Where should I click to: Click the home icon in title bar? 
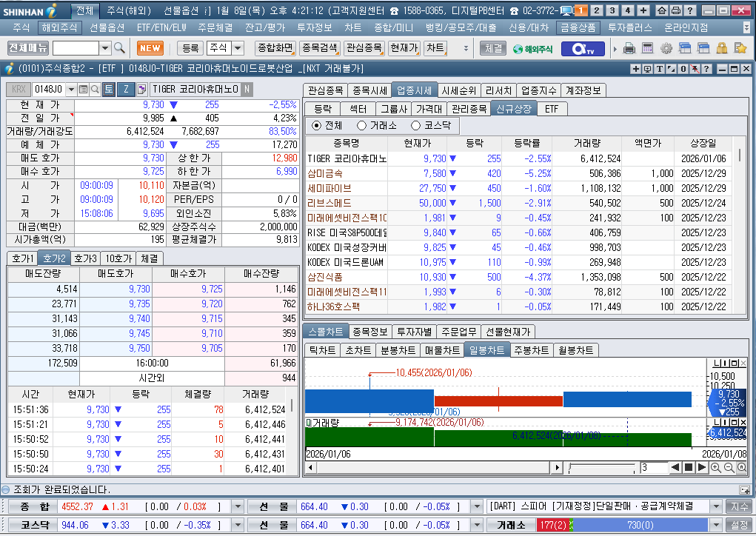(x=662, y=10)
